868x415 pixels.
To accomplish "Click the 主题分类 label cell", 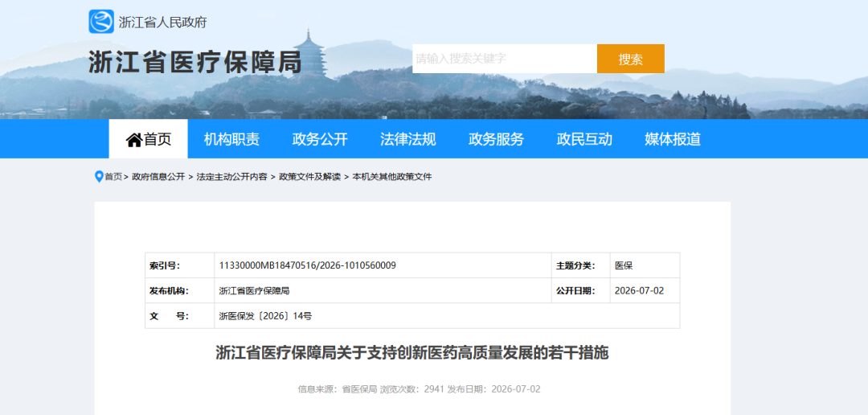I will point(581,265).
